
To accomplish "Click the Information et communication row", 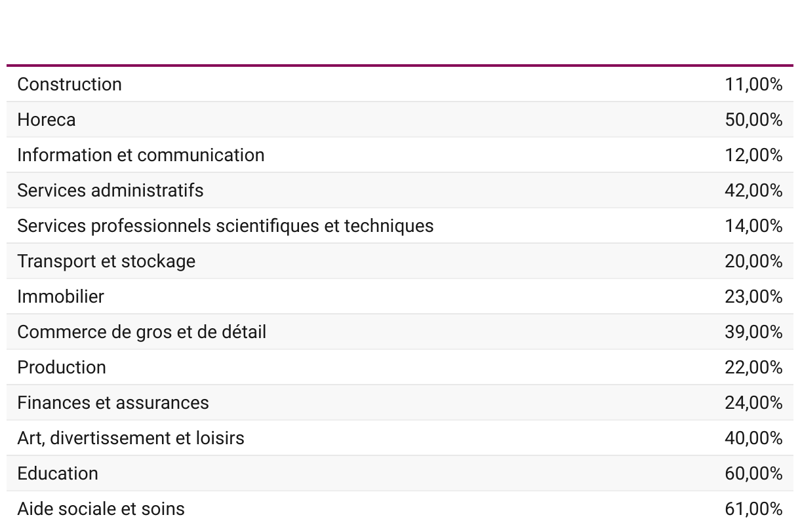I will pos(141,155).
